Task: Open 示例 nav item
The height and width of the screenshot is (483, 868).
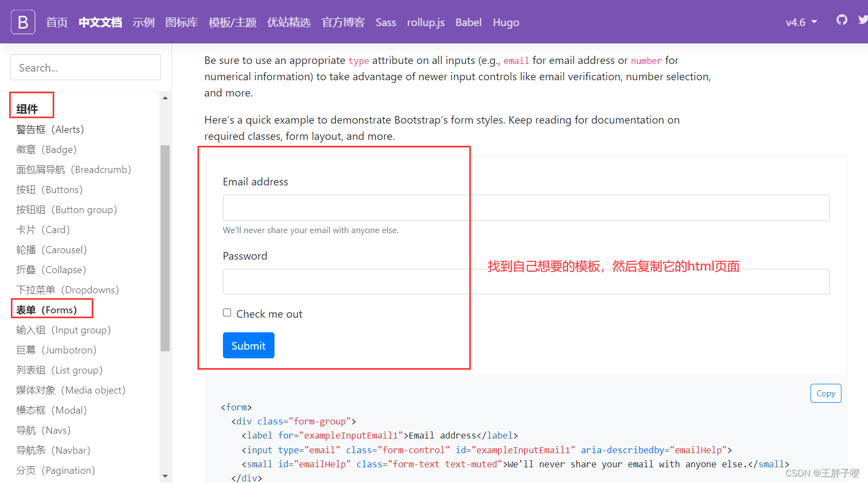Action: click(144, 22)
